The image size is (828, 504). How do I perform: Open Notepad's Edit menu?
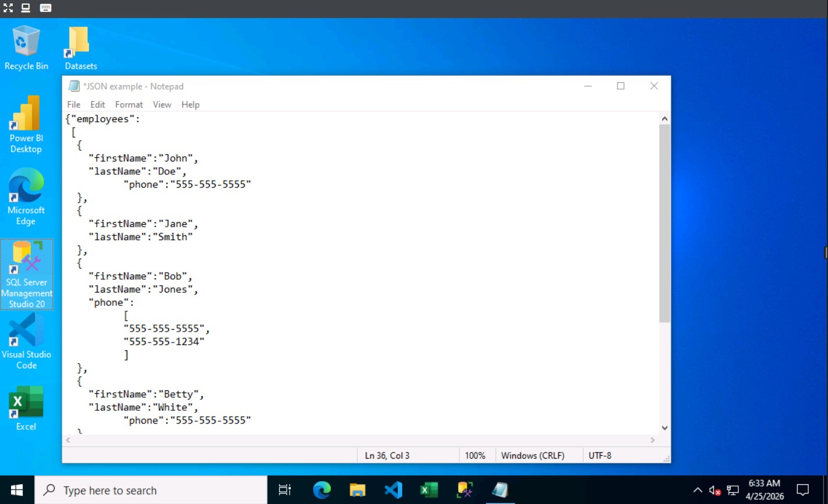click(97, 104)
